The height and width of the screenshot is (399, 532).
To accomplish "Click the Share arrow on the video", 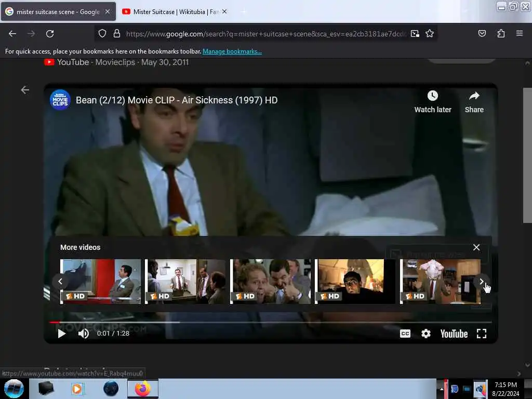I will click(x=474, y=96).
